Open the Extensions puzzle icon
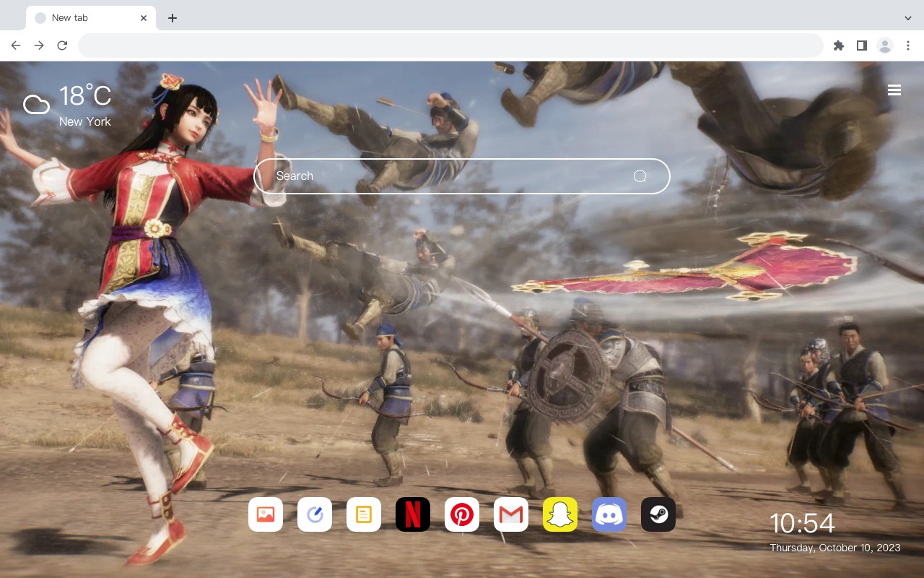Viewport: 924px width, 578px height. tap(838, 46)
